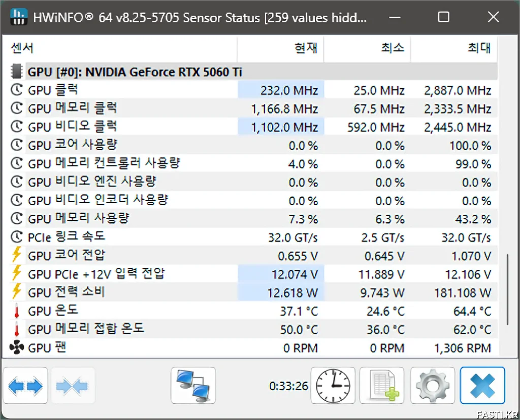Click the thermometer icon next to GPU 온도
Image resolution: width=520 pixels, height=420 pixels.
[17, 311]
